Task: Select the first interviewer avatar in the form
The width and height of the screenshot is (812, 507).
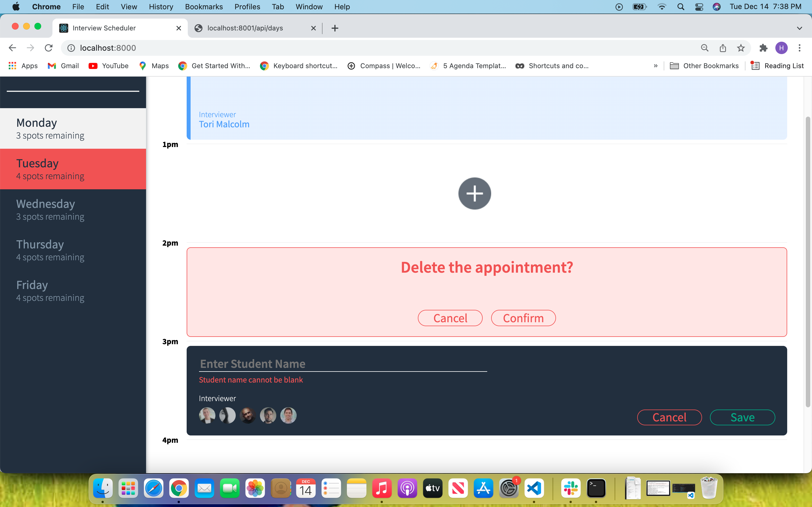Action: point(207,415)
